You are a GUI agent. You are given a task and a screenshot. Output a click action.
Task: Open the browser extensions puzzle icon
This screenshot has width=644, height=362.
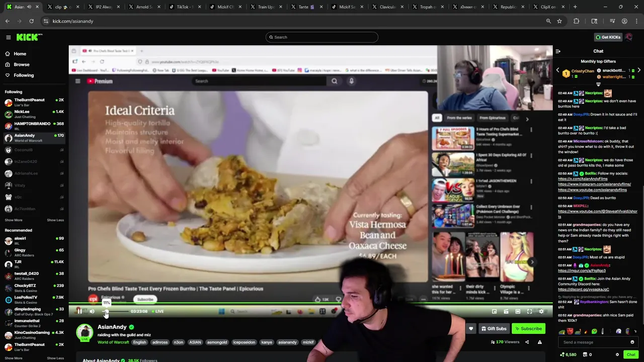coord(577,21)
